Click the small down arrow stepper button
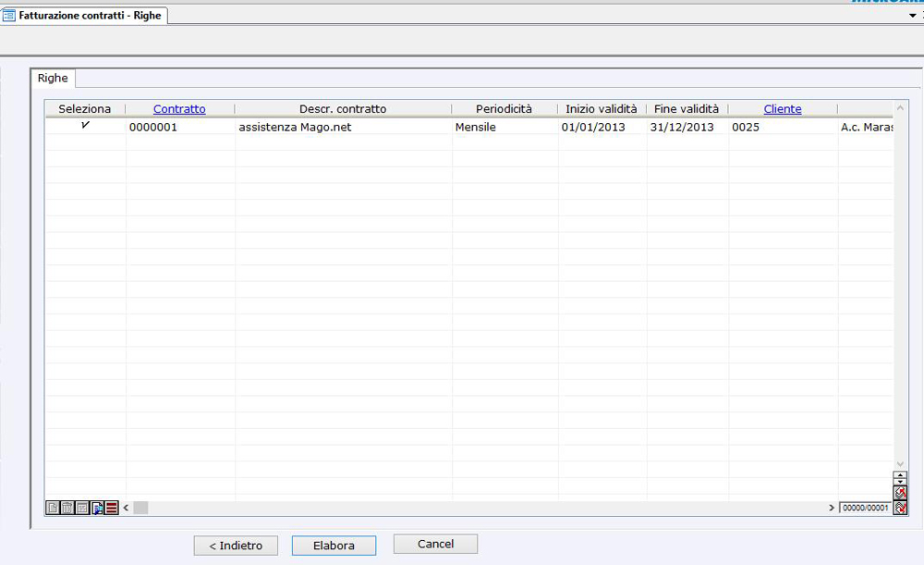 900,482
